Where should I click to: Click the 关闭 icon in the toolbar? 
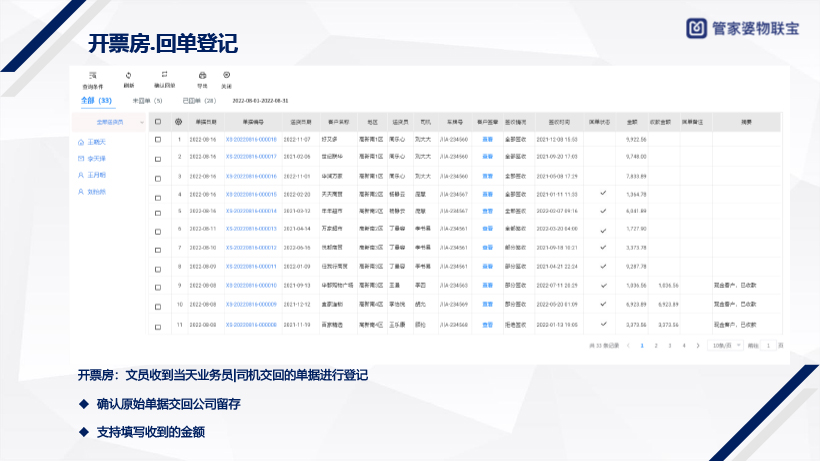[226, 76]
